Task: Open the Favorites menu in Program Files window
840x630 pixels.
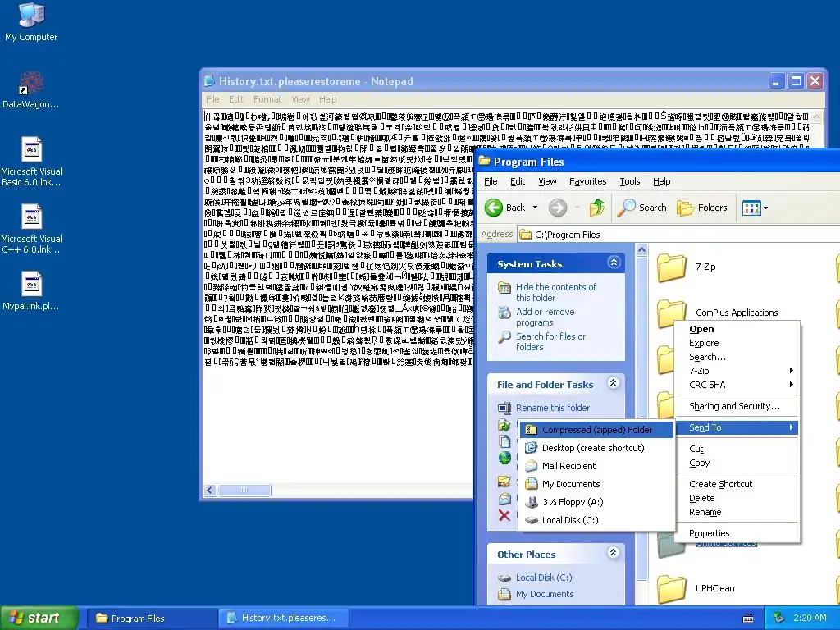Action: point(587,181)
